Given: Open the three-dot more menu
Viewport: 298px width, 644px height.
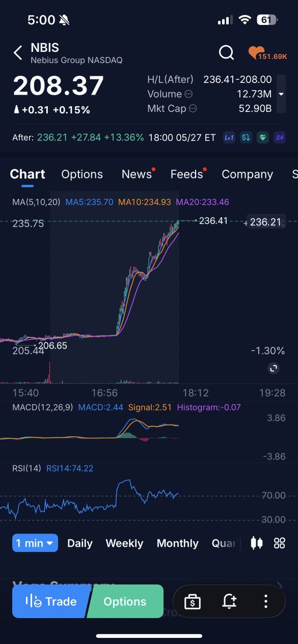Looking at the screenshot, I should [x=265, y=602].
